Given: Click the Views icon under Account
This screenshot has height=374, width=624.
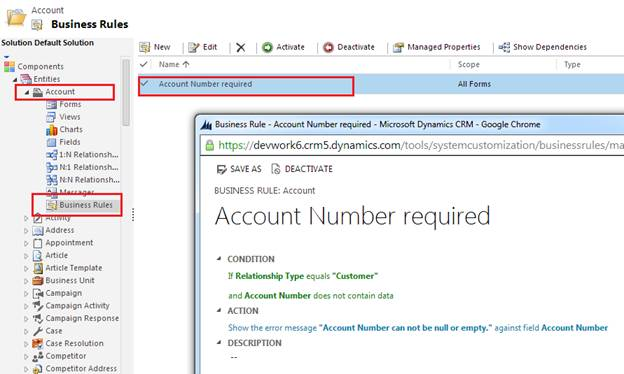Looking at the screenshot, I should click(51, 117).
